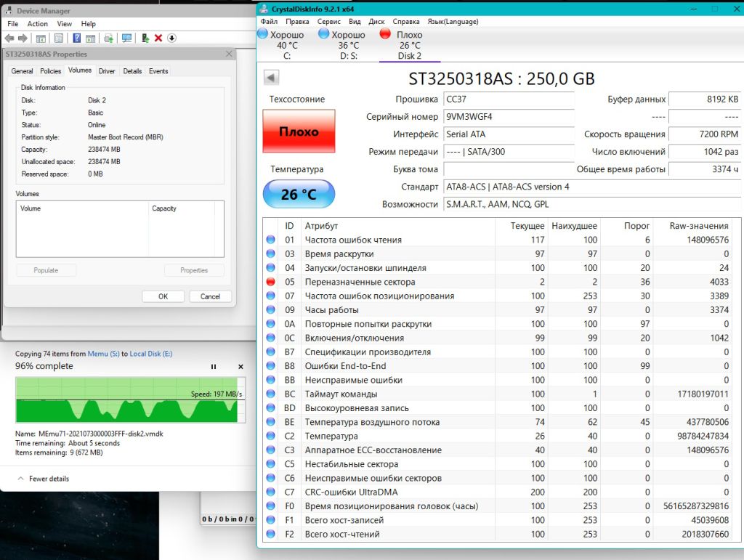This screenshot has height=560, width=744.
Task: Select Нестабильные сектора attribute row
Action: [x=497, y=463]
